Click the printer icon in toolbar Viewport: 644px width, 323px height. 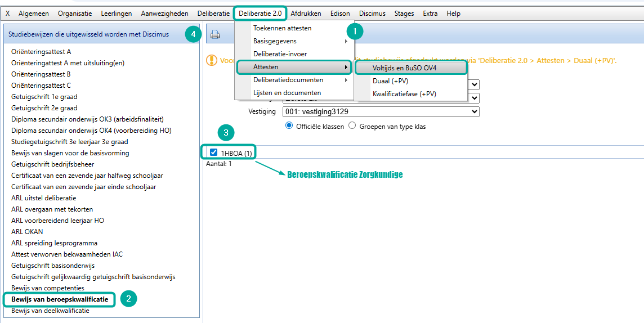point(215,35)
